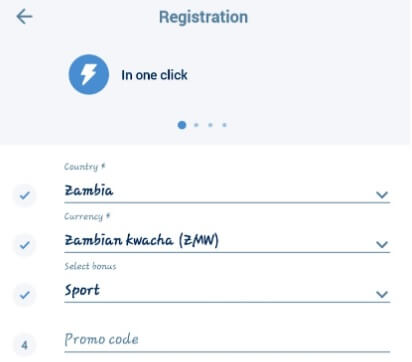Click the checkmark beside Select bonus
The width and height of the screenshot is (412, 362).
(24, 295)
